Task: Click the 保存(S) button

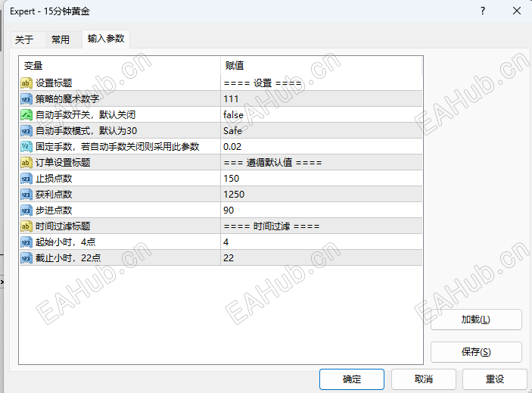Action: click(x=476, y=352)
